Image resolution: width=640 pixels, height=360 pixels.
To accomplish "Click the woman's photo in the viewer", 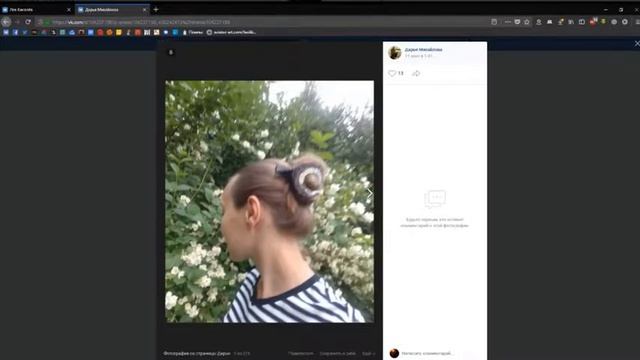I will point(269,201).
